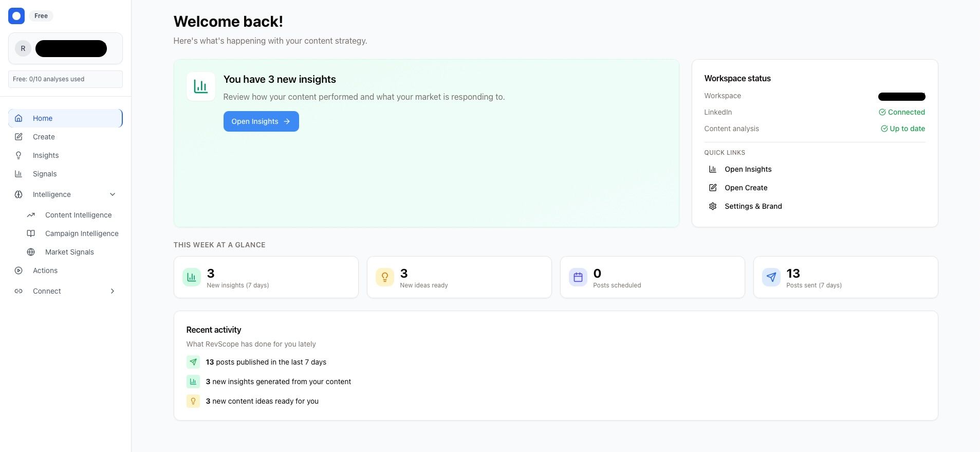The width and height of the screenshot is (980, 452).
Task: Select the Open Insights quick link
Action: (x=748, y=169)
